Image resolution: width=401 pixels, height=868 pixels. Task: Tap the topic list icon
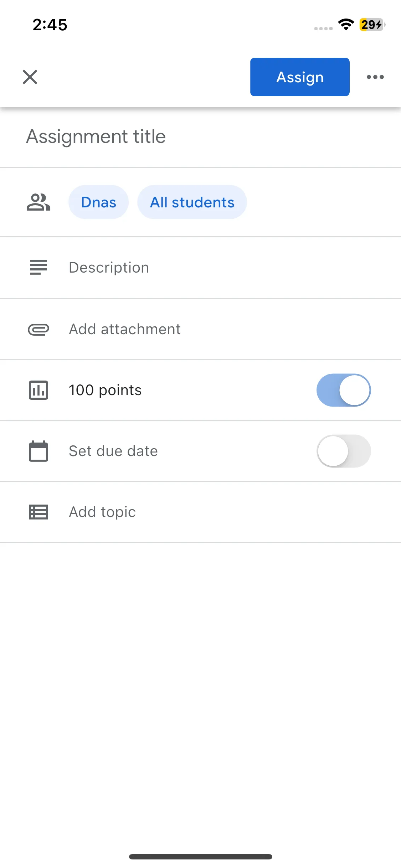pyautogui.click(x=38, y=512)
